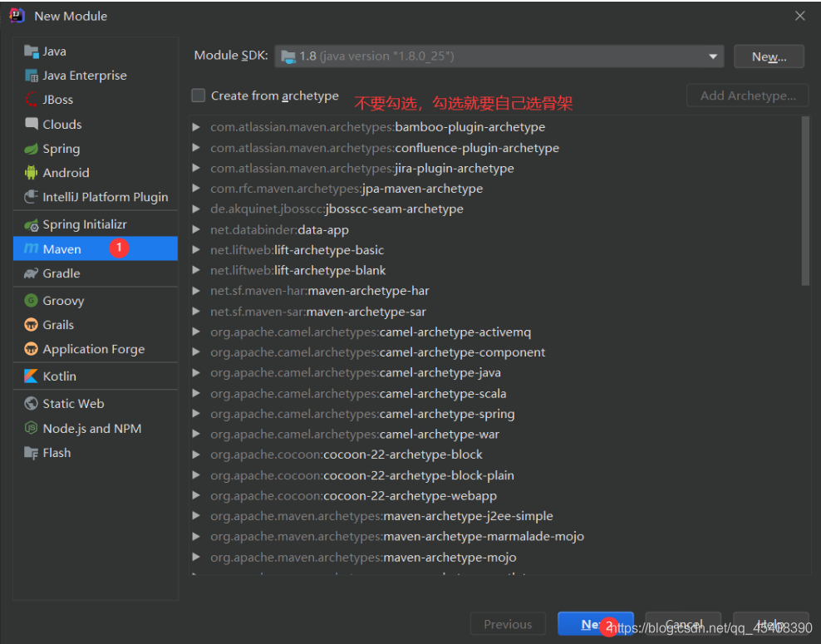Click the Kotlin icon
This screenshot has height=644, width=821.
[x=32, y=376]
